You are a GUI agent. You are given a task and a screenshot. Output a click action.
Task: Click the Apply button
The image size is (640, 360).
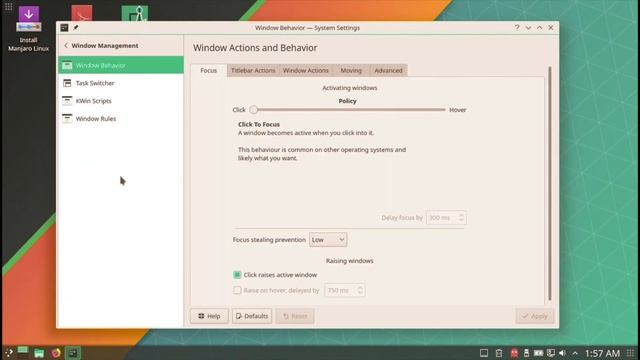535,316
